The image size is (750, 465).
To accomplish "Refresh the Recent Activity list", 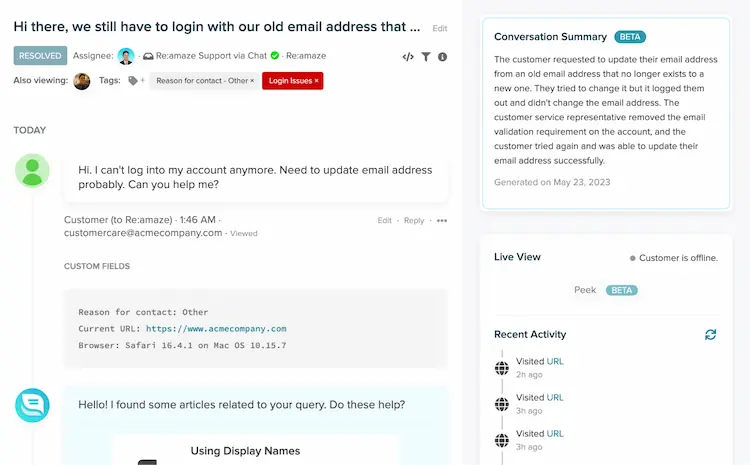I will pos(710,334).
